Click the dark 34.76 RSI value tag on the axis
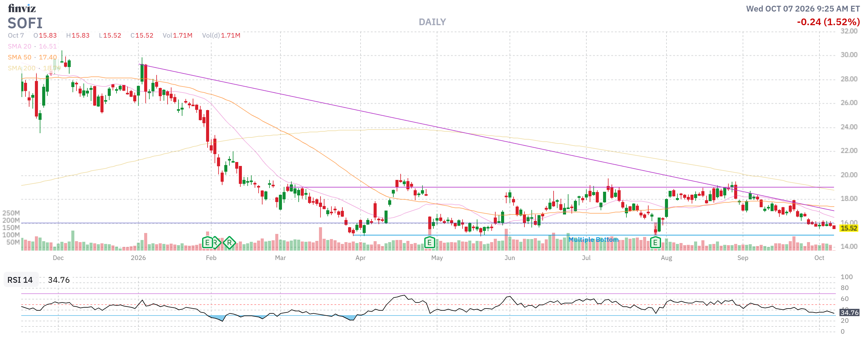Screen dimensions: 868x341 tap(849, 313)
